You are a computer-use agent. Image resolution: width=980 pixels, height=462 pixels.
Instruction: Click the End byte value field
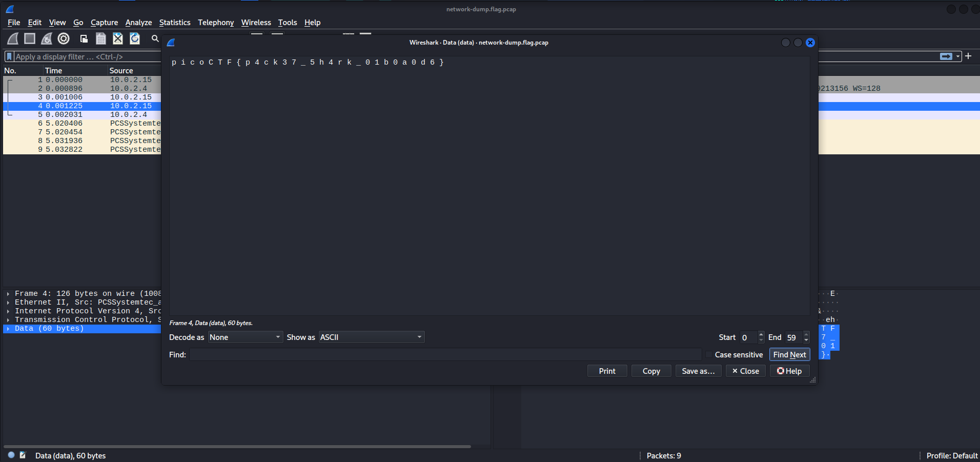click(x=794, y=337)
